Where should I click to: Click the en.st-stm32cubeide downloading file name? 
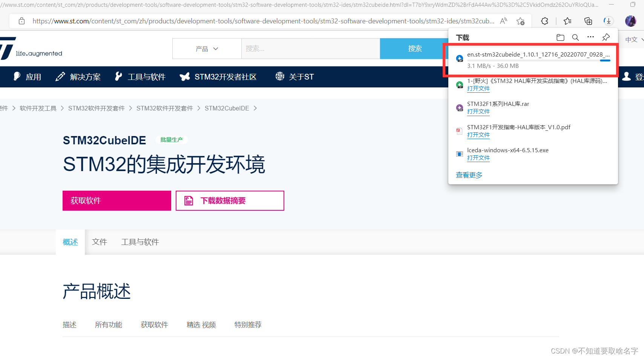click(538, 54)
